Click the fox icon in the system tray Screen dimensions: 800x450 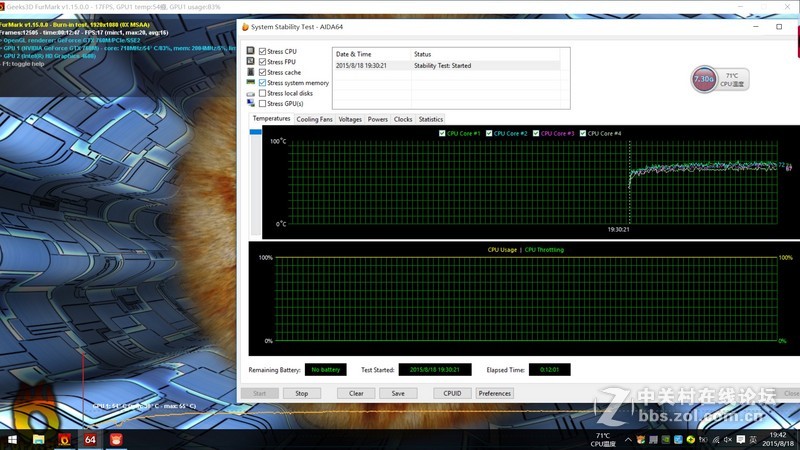click(x=641, y=439)
